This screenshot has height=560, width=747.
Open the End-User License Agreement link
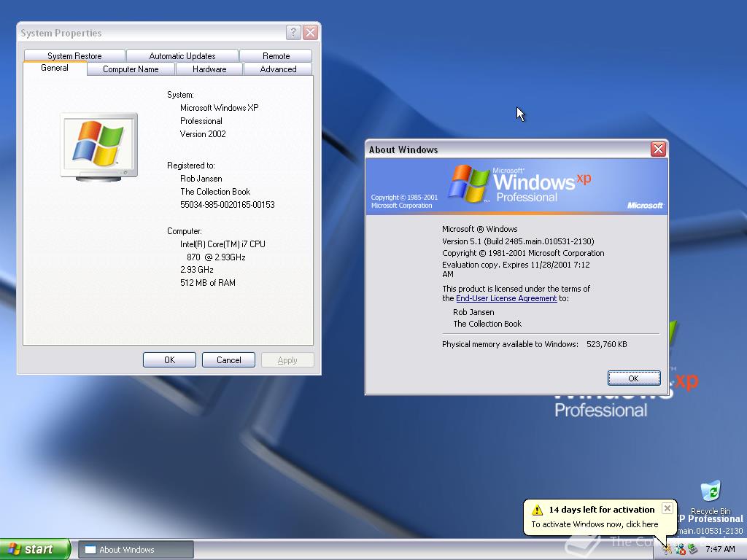[x=506, y=298]
